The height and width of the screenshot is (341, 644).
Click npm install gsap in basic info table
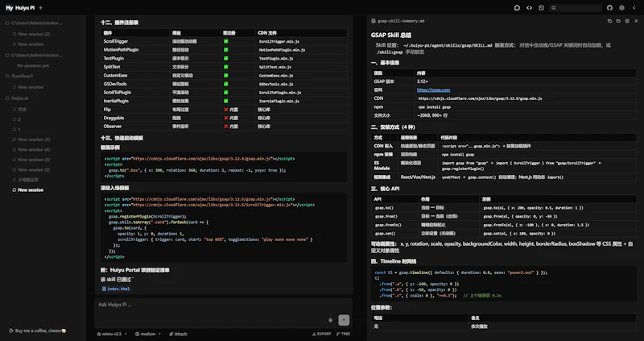click(x=435, y=107)
